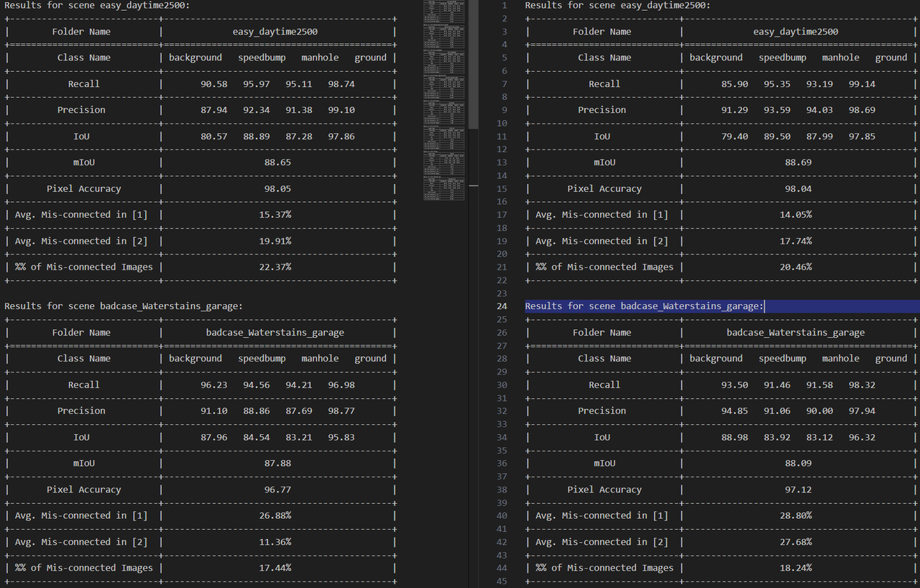
Task: Click the 27.68% value in right pane
Action: click(x=796, y=542)
